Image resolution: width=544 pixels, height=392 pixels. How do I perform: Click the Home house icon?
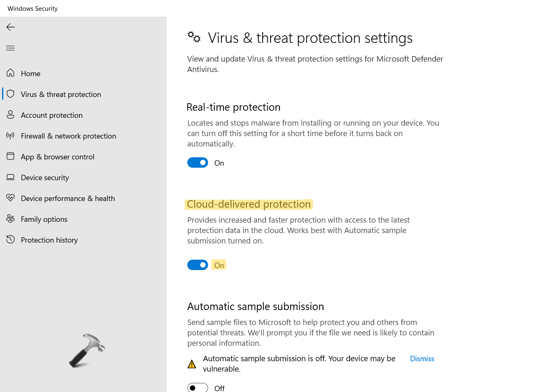tap(10, 73)
